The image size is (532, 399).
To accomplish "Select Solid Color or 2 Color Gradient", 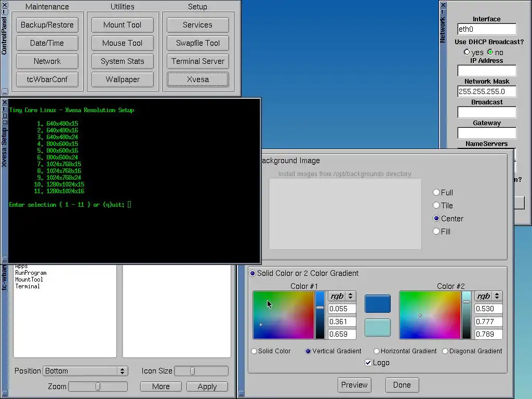I will (252, 273).
